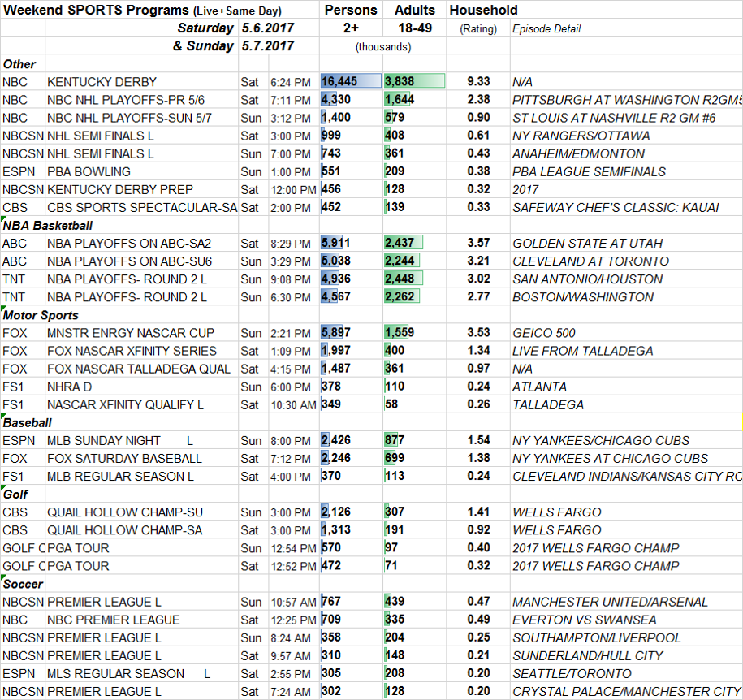Screen dimensions: 743x700
Task: Click the GEICO 500 detail cell
Action: 626,333
